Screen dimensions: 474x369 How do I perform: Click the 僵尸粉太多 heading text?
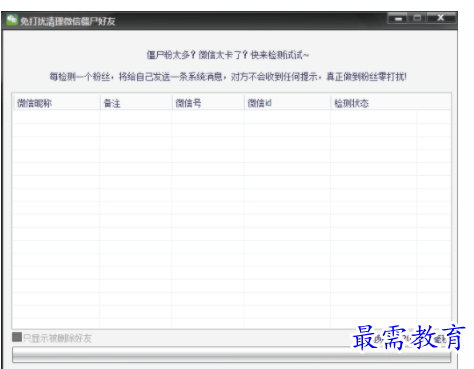point(228,55)
